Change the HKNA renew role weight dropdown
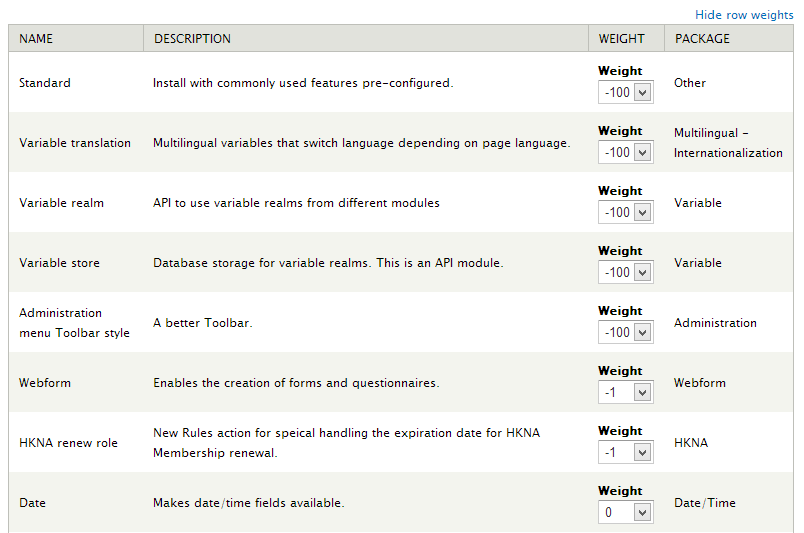The image size is (804, 533). click(625, 452)
